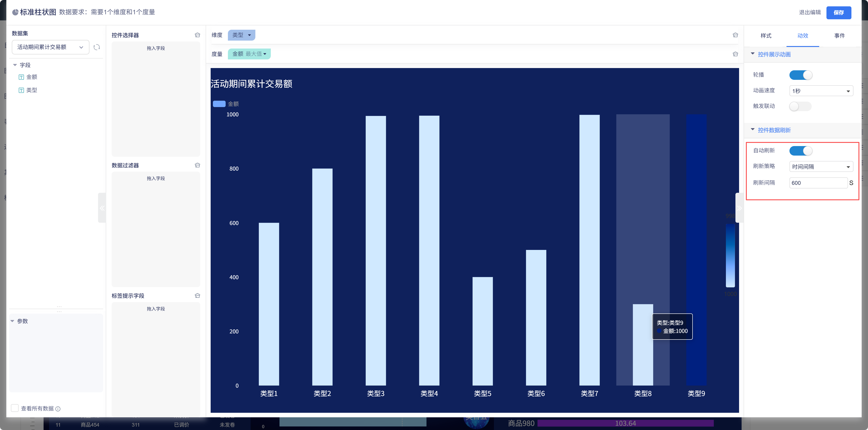
Task: Collapse left panel with double-chevron handle
Action: 102,208
